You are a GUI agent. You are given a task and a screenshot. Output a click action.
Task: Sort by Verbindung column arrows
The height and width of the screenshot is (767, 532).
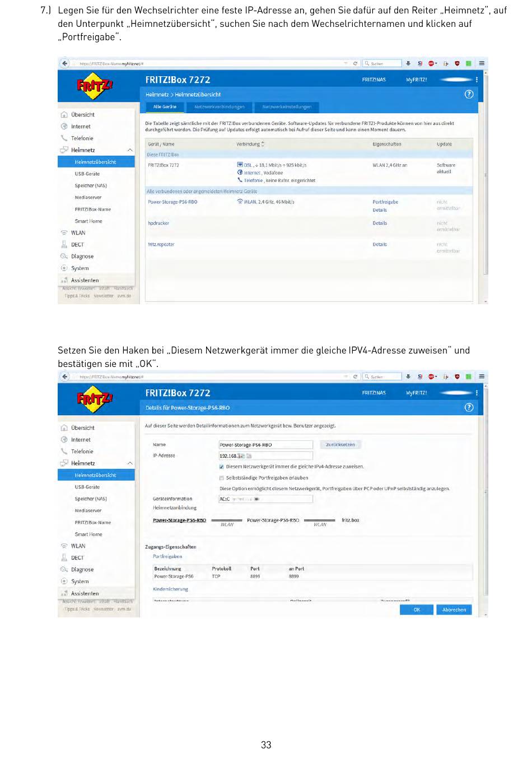[x=263, y=144]
